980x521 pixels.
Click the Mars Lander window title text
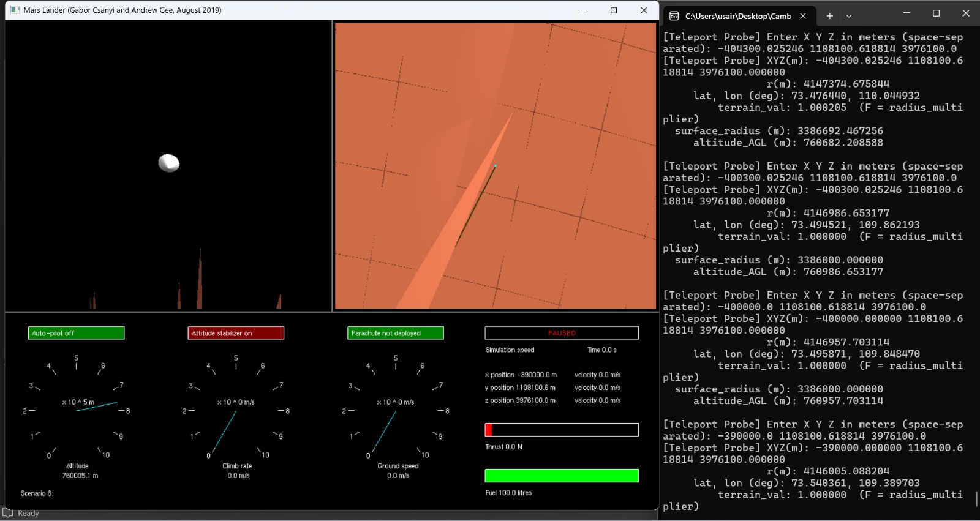coord(123,10)
